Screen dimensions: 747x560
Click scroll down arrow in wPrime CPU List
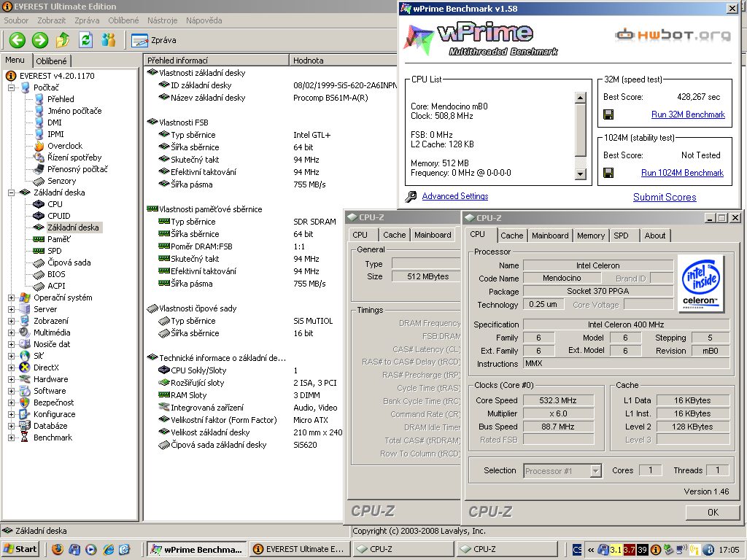coord(580,174)
